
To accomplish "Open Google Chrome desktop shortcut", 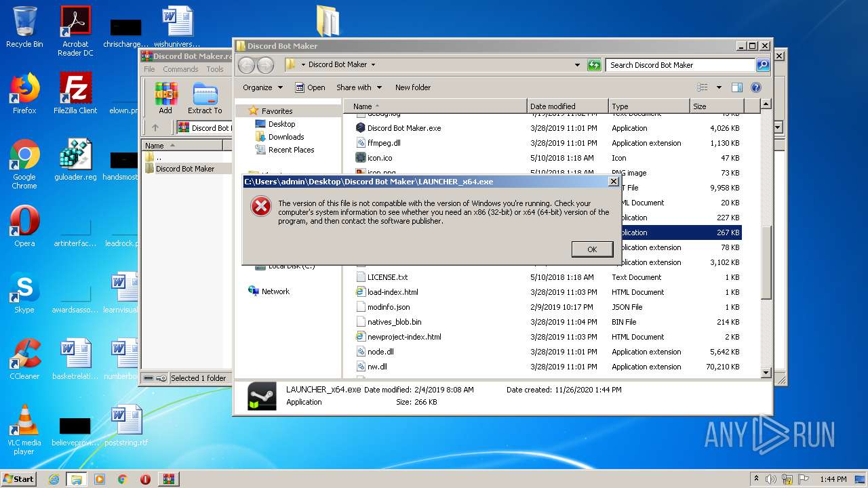I will click(x=24, y=164).
